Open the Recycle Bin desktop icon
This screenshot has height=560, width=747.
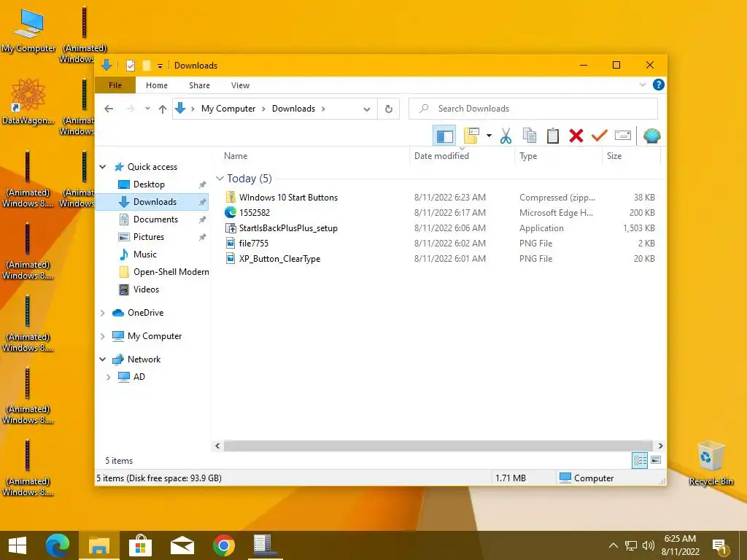click(x=711, y=463)
